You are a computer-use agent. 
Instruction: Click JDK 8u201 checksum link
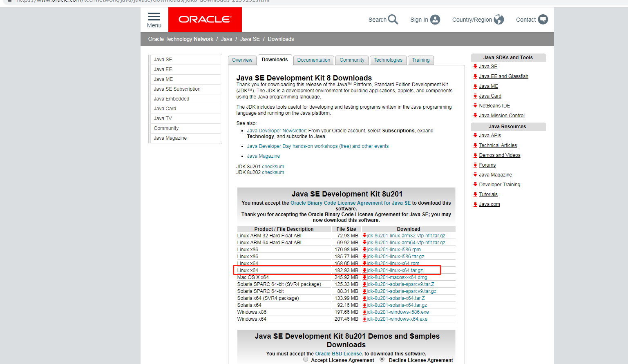273,167
